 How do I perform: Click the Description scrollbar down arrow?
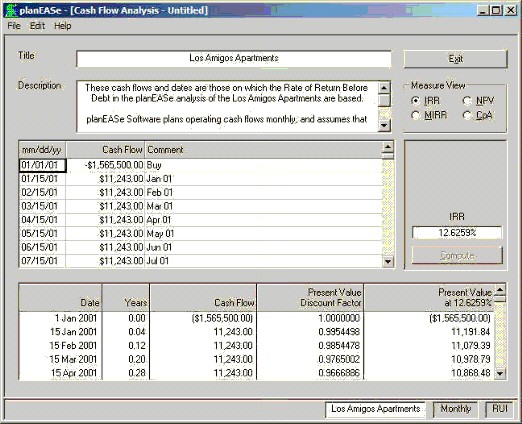click(x=384, y=126)
